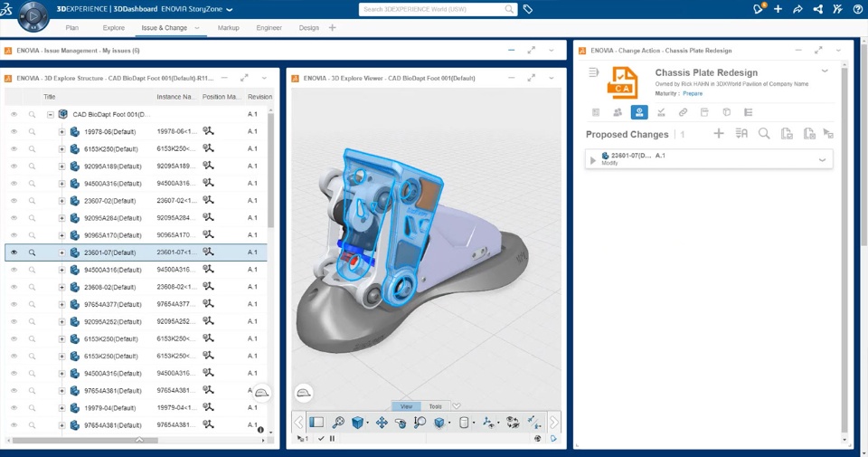Image resolution: width=868 pixels, height=457 pixels.
Task: Search within Proposed Changes
Action: coord(764,134)
